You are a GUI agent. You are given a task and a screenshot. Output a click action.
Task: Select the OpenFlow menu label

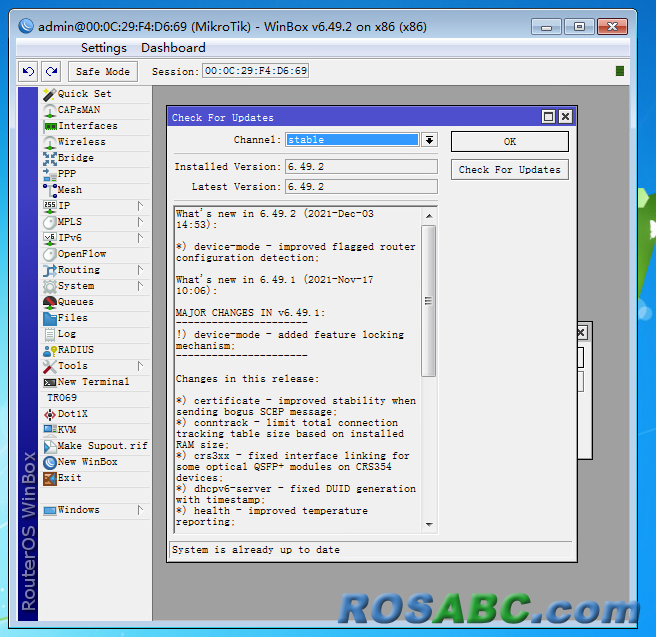pos(82,254)
